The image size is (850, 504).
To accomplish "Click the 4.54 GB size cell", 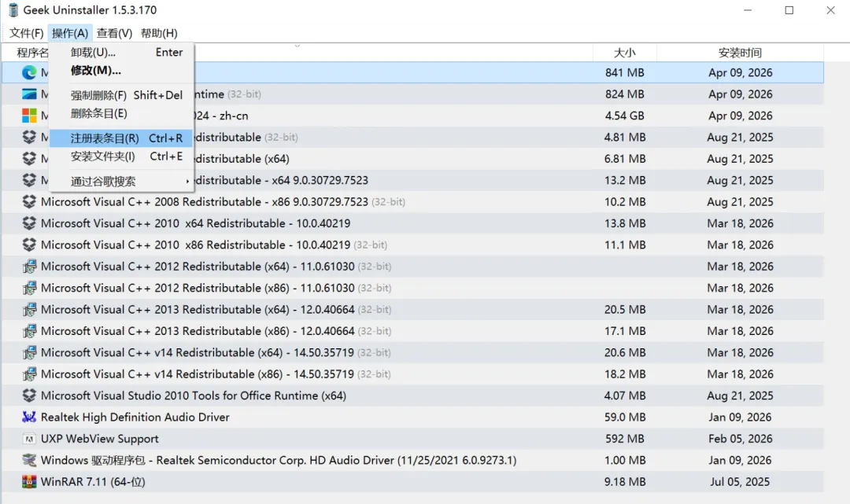I will tap(624, 116).
